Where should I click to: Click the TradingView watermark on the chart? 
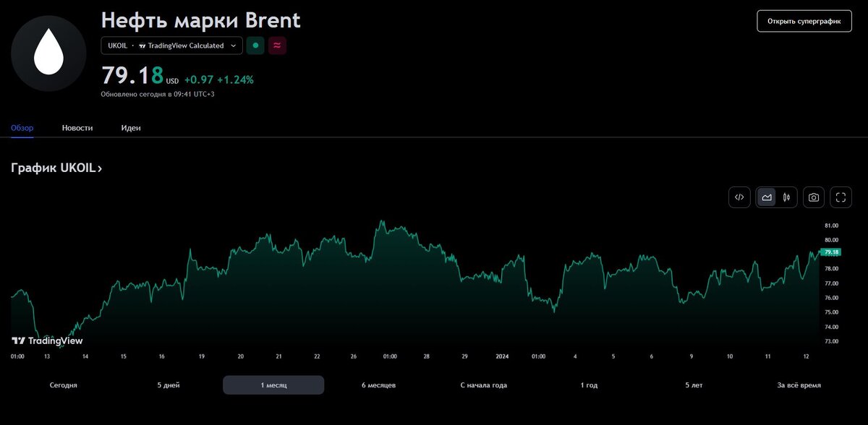(x=47, y=340)
